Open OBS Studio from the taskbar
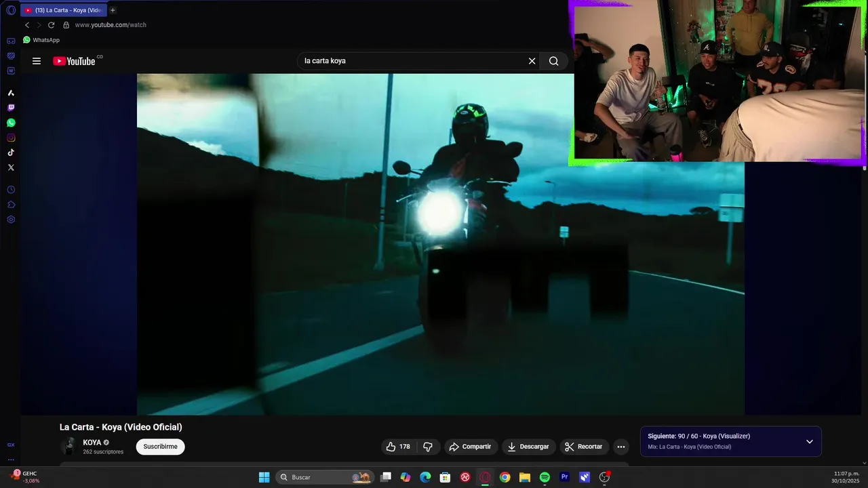868x488 pixels. 604,477
